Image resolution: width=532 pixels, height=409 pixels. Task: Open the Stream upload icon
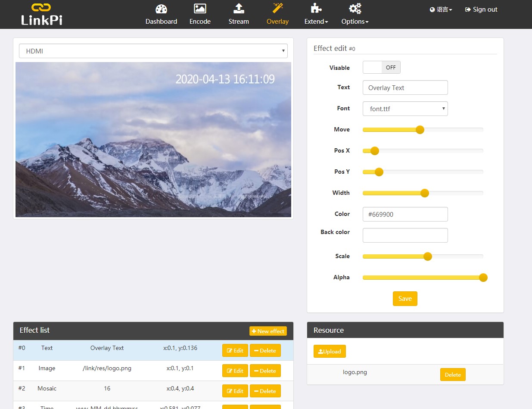pos(239,9)
